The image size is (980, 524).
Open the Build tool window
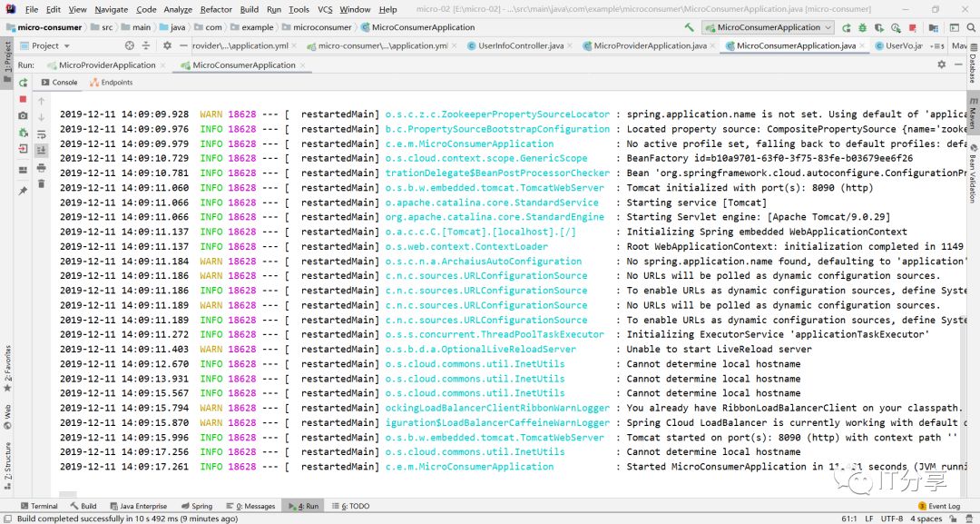(83, 506)
